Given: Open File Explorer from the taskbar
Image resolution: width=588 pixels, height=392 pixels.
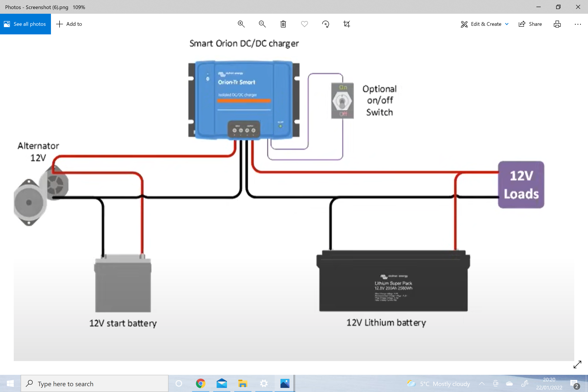Looking at the screenshot, I should click(243, 383).
